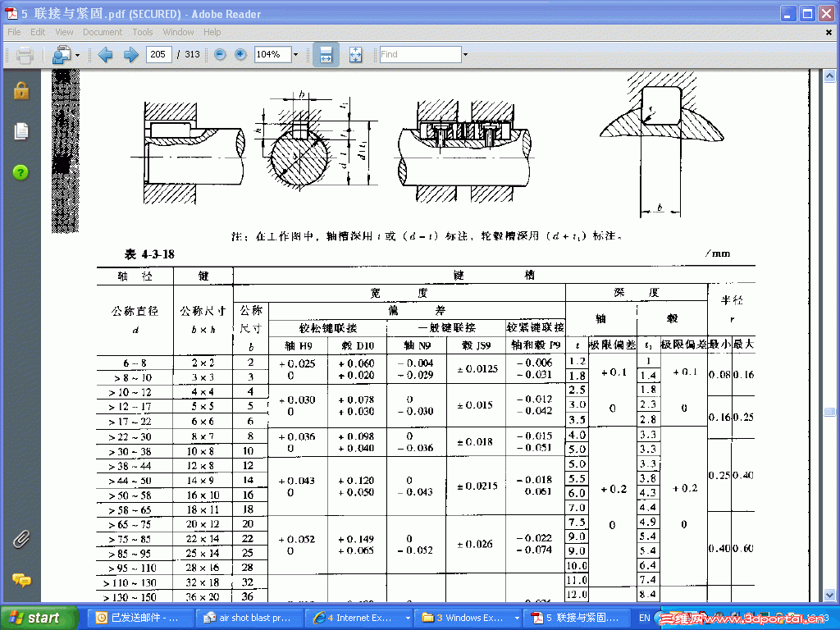Click the Print icon in toolbar
This screenshot has width=840, height=630.
pos(25,55)
